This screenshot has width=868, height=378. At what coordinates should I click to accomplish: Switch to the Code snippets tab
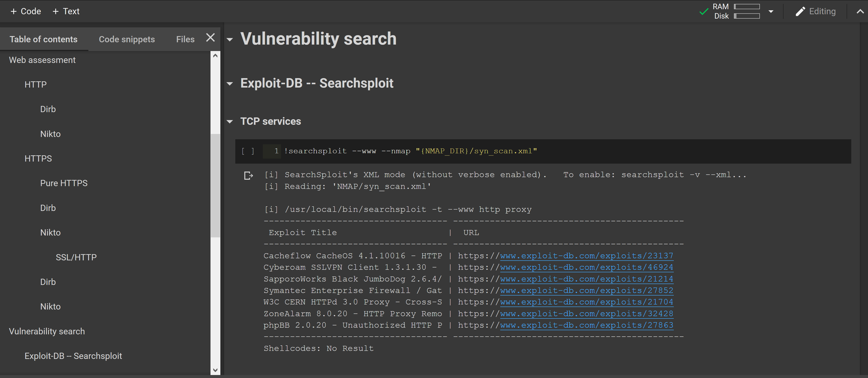(127, 40)
